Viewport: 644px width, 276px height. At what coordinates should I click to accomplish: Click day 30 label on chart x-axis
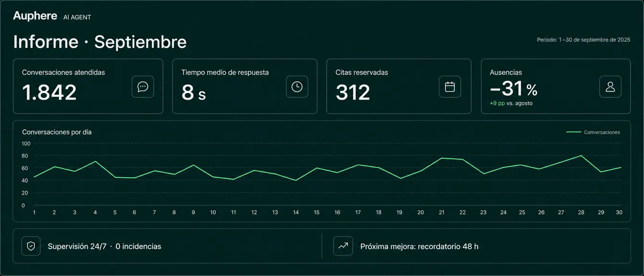coord(619,212)
